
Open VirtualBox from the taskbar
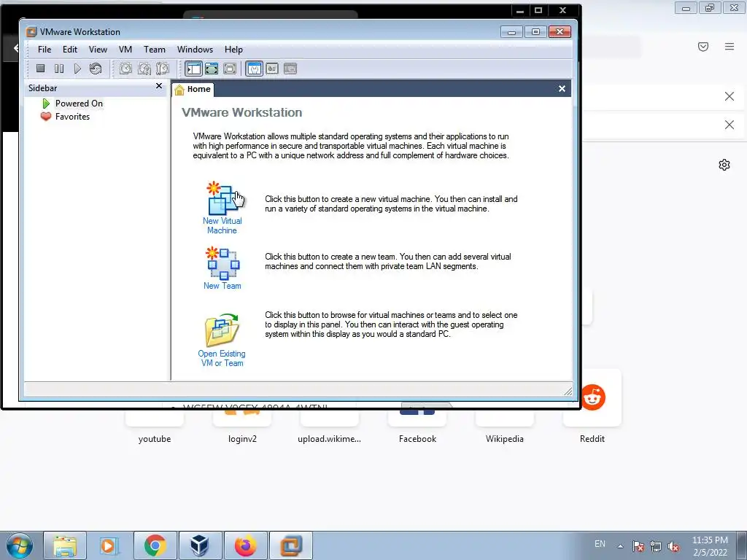200,545
